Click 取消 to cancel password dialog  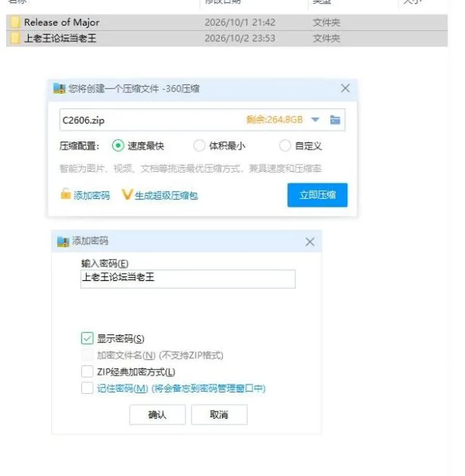pyautogui.click(x=219, y=414)
